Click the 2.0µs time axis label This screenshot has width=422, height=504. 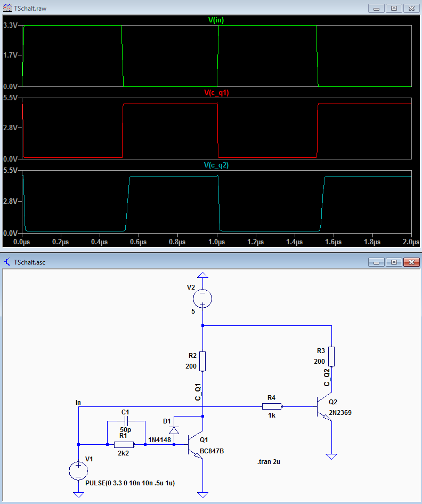411,242
